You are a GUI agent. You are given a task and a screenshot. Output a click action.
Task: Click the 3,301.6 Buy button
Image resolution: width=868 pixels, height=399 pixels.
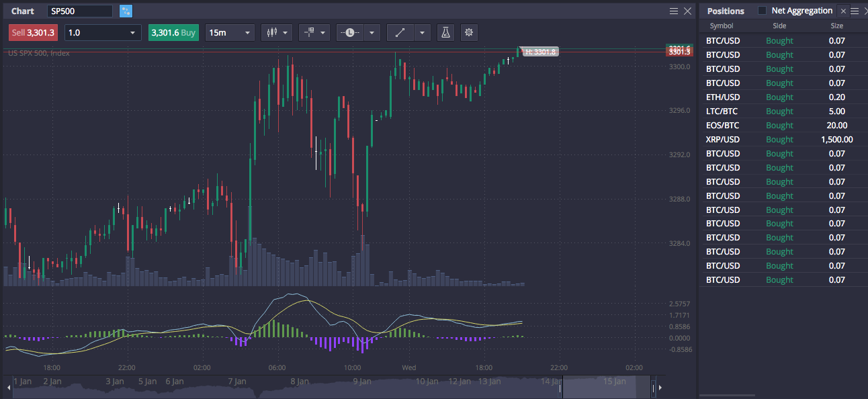(173, 32)
